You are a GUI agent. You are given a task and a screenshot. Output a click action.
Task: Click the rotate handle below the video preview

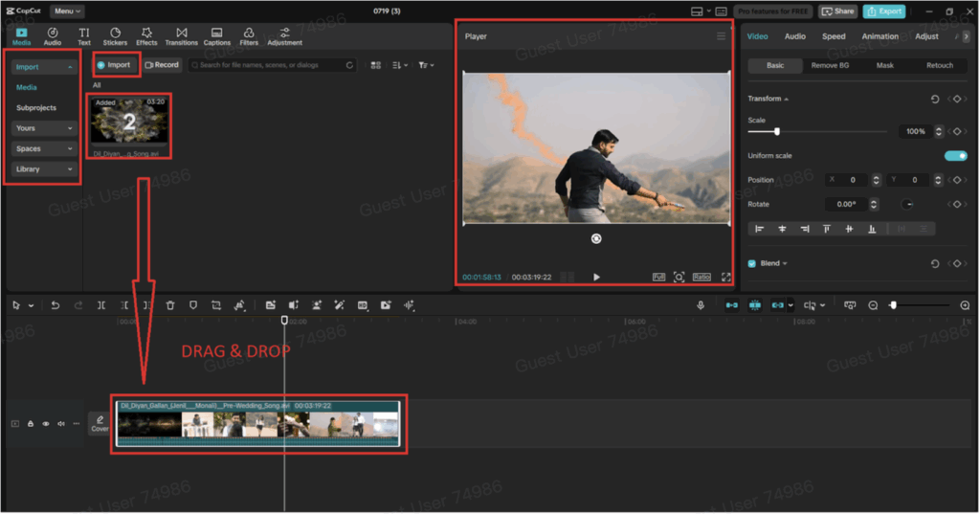click(596, 239)
